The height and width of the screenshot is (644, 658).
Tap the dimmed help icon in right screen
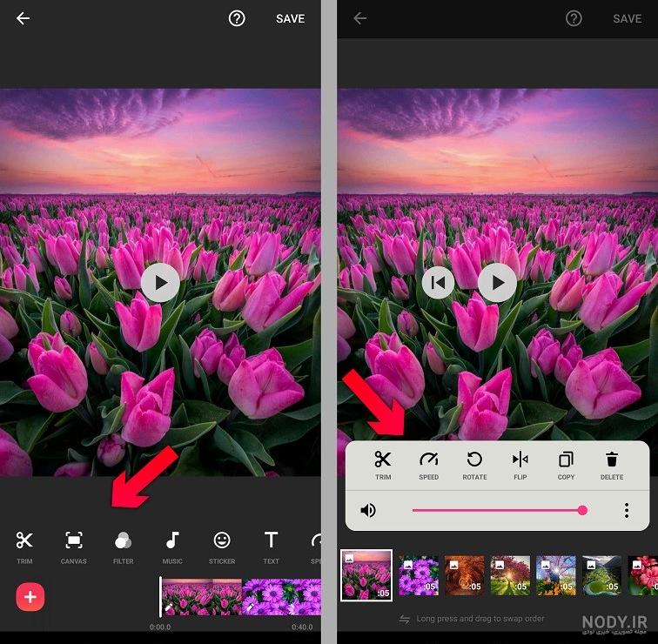pos(574,18)
